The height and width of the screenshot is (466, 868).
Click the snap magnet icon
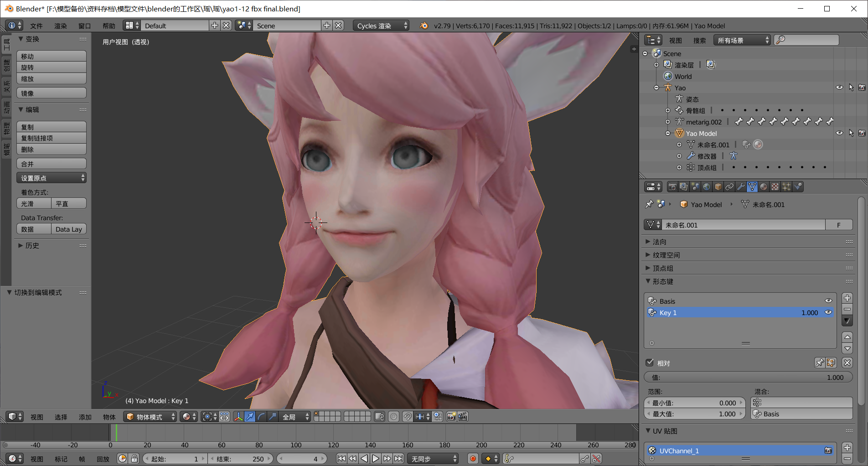click(408, 416)
